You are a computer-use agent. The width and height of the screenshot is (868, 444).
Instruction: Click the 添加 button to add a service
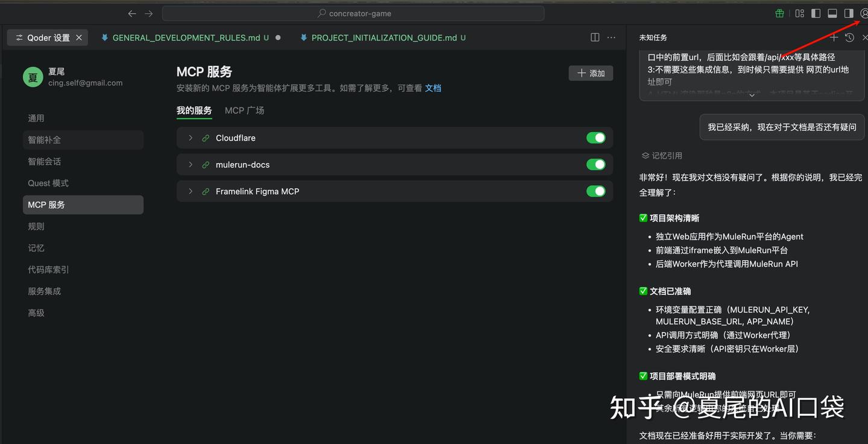pos(590,72)
